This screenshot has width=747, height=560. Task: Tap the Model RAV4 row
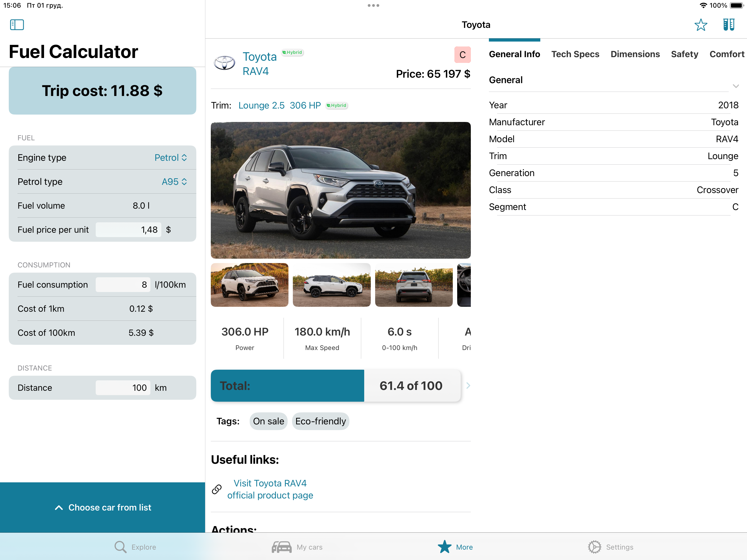click(x=614, y=139)
